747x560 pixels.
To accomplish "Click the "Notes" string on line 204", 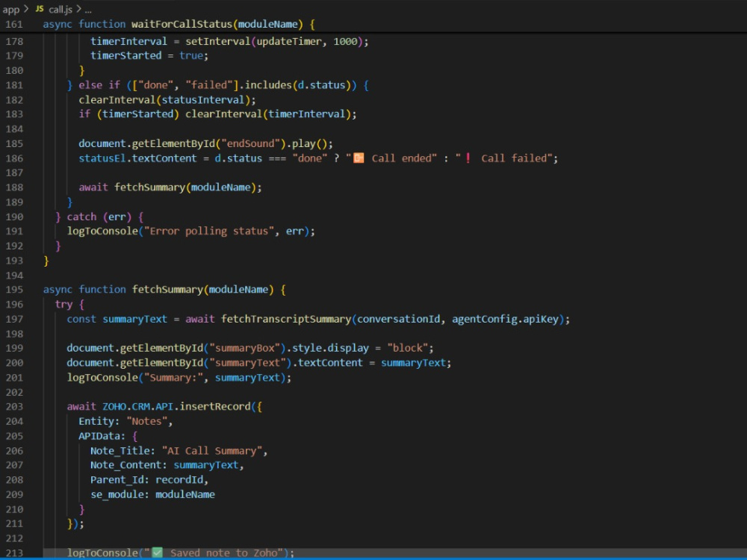I will click(x=146, y=421).
